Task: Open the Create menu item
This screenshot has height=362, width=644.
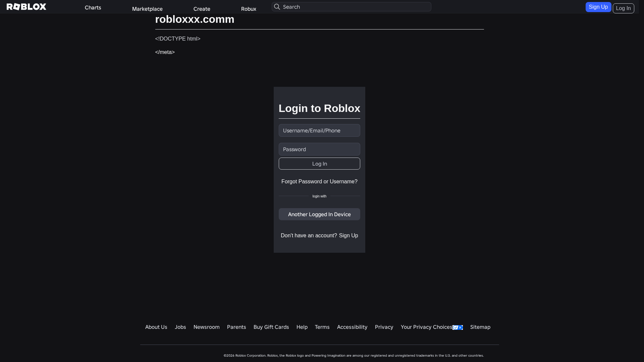Action: (x=202, y=9)
